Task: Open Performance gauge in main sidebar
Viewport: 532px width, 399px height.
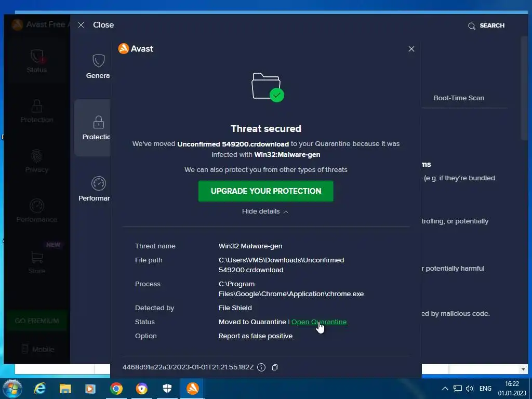Action: tap(37, 211)
